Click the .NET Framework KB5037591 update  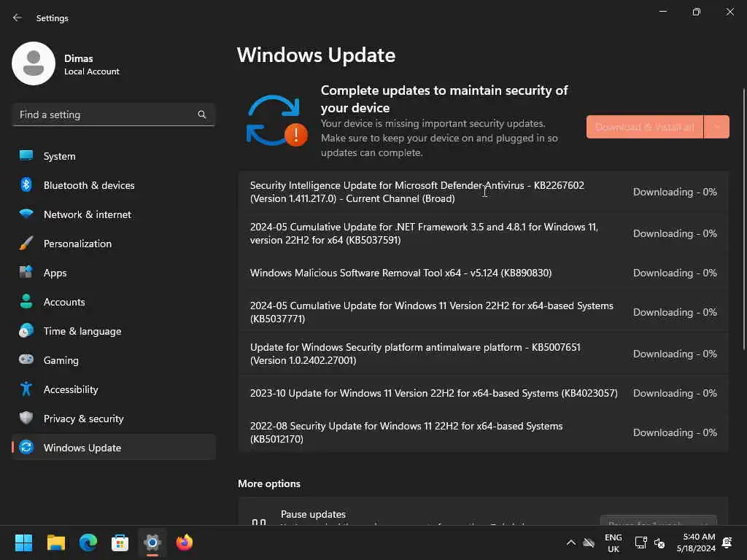pos(483,233)
